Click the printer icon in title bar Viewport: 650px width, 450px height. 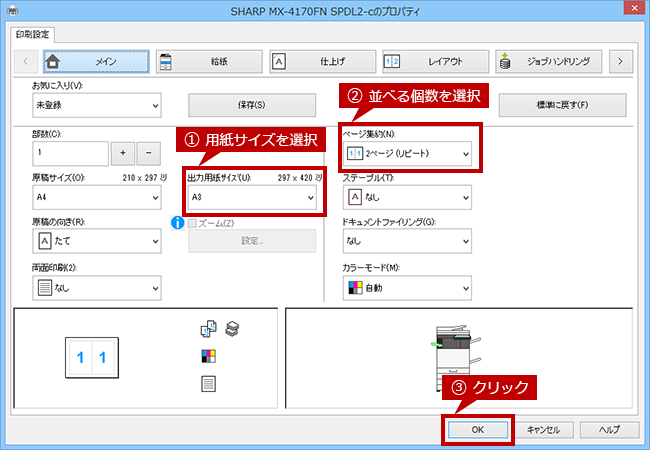click(x=13, y=10)
